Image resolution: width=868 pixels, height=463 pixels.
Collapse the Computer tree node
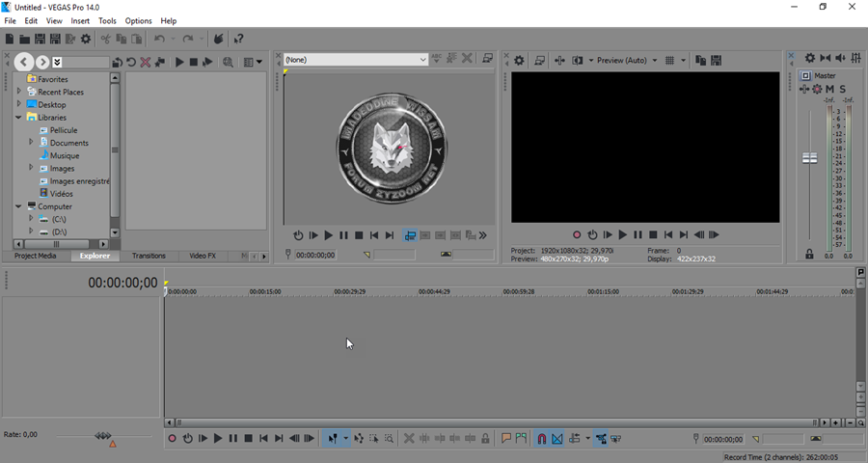(19, 206)
